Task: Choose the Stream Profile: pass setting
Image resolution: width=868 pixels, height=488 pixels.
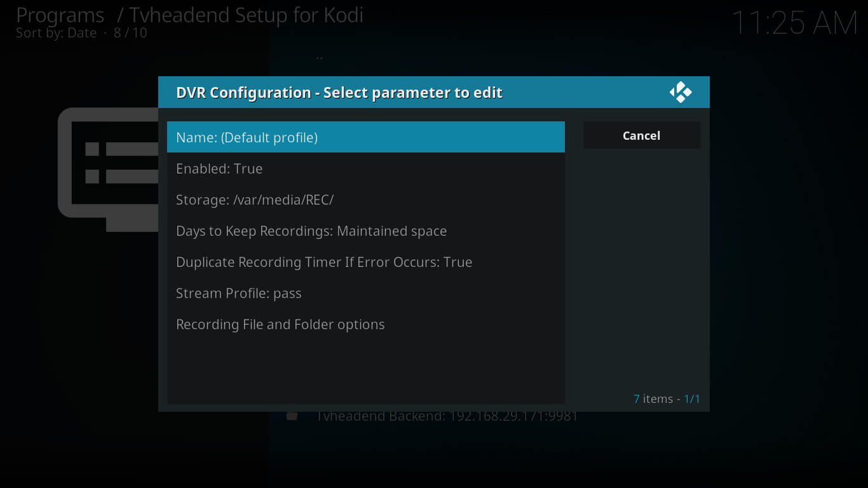Action: (365, 293)
